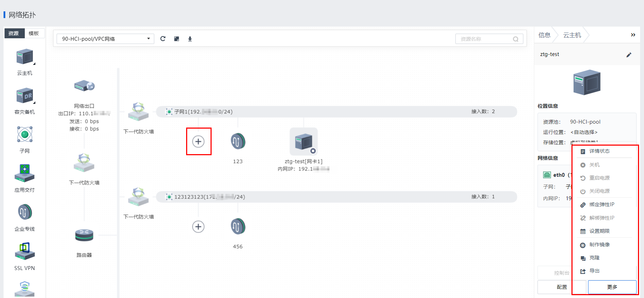This screenshot has height=298, width=644.
Task: Click the download topology icon
Action: pyautogui.click(x=190, y=39)
